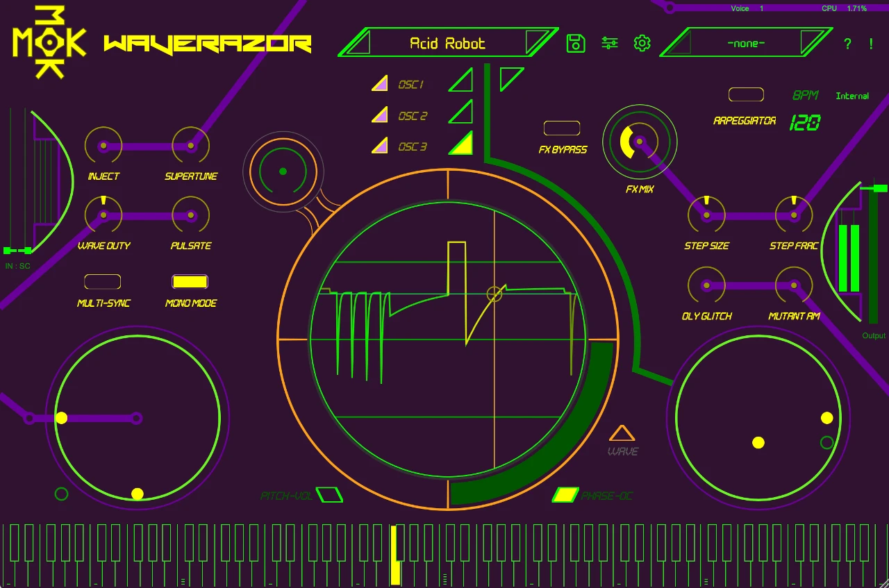The image size is (889, 588).
Task: Click the highlighted yellow keyboard key
Action: click(395, 555)
